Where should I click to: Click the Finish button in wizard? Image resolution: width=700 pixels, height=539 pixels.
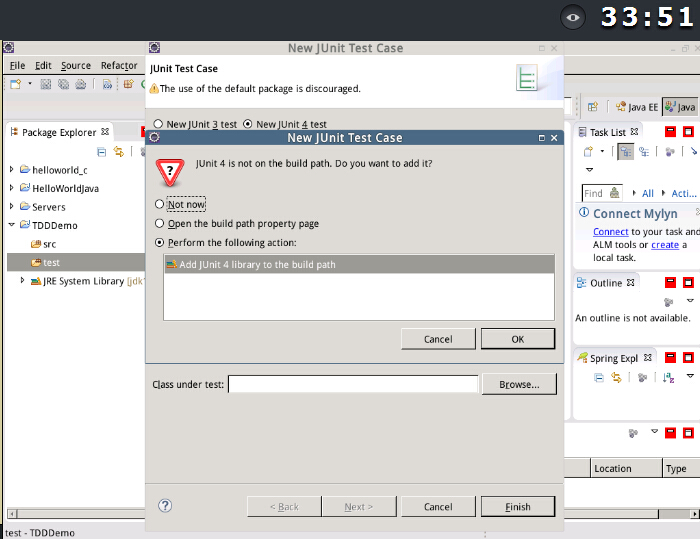(x=518, y=506)
